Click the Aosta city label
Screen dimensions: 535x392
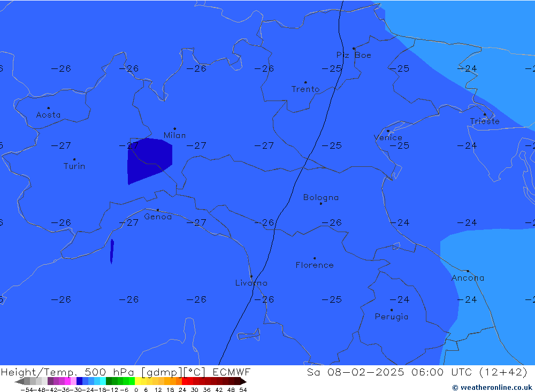point(48,115)
